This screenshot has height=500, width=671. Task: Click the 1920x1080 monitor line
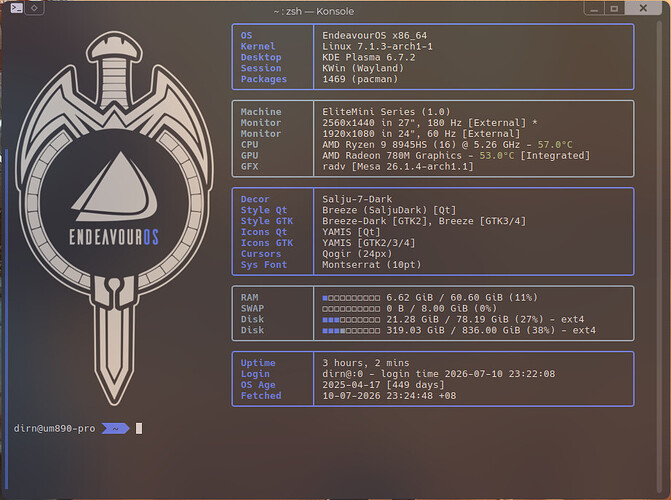click(421, 134)
